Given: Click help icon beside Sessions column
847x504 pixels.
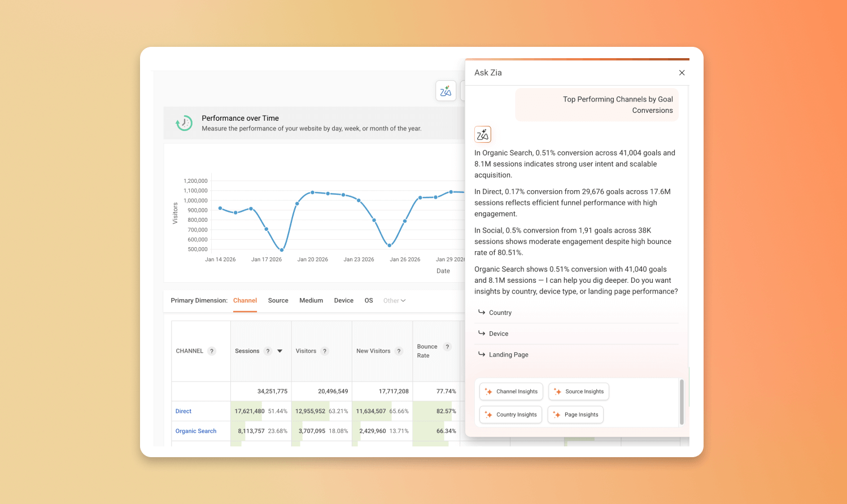Looking at the screenshot, I should point(268,351).
